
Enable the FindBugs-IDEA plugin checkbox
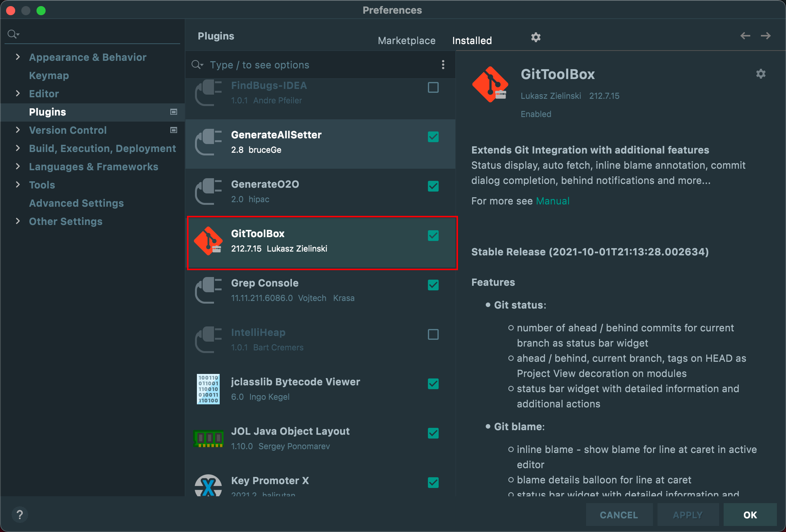click(x=433, y=87)
